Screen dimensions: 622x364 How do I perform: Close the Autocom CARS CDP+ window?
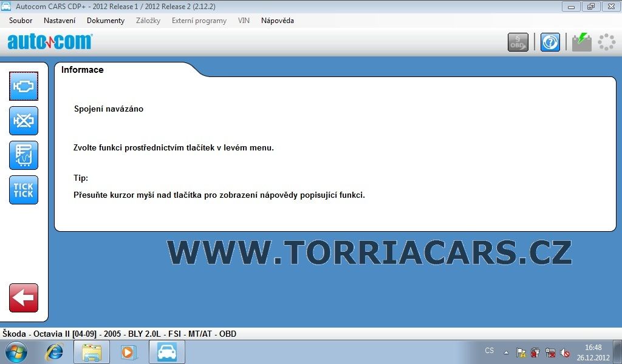click(611, 6)
